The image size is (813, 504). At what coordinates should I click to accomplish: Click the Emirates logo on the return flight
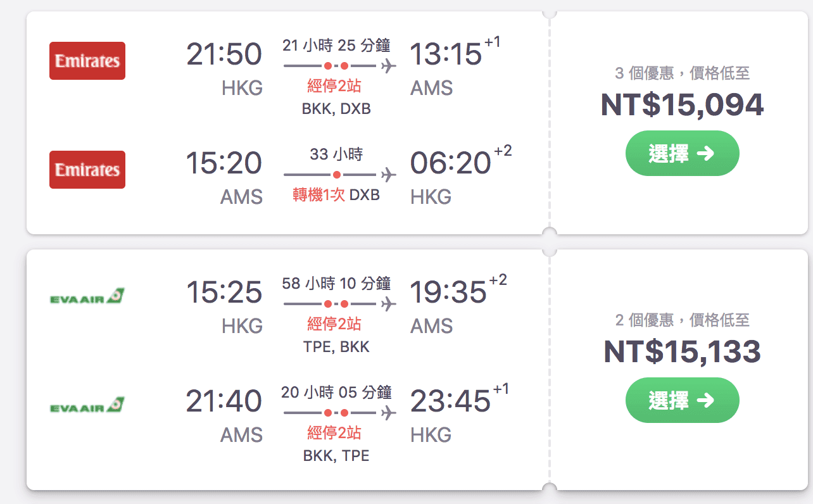pos(87,170)
